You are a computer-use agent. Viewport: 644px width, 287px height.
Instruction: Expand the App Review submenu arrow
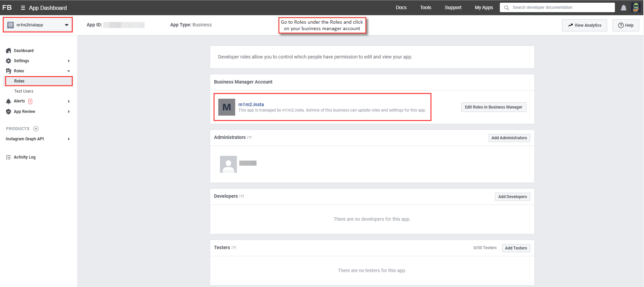pyautogui.click(x=69, y=112)
